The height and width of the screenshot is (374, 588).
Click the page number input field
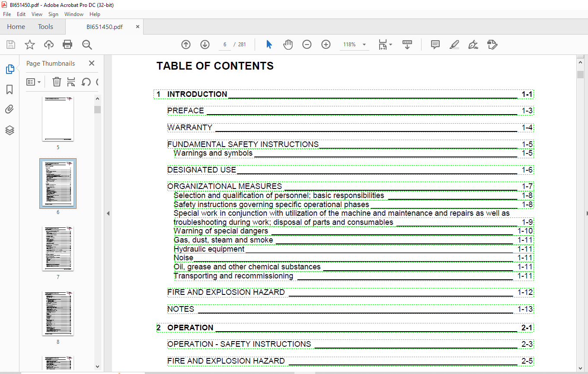click(x=225, y=45)
